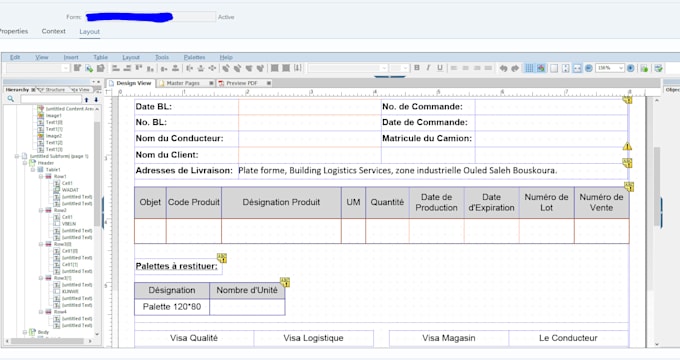
Task: Switch to the Data View palette tab
Action: tap(81, 90)
